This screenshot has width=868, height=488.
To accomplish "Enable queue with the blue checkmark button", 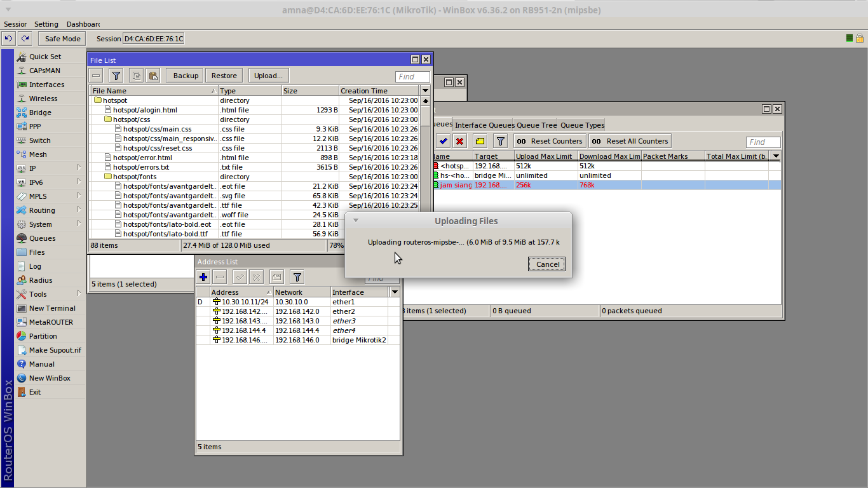I will (443, 141).
